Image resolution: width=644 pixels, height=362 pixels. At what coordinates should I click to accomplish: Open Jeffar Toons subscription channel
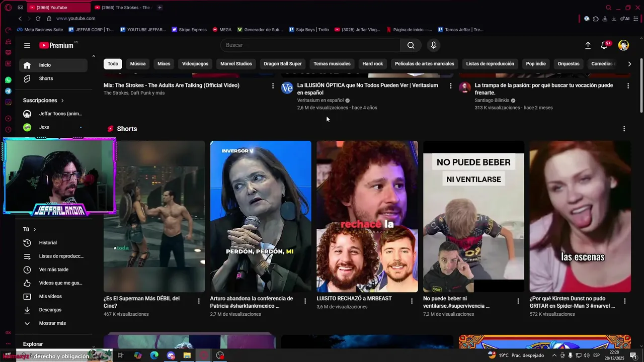(x=53, y=114)
